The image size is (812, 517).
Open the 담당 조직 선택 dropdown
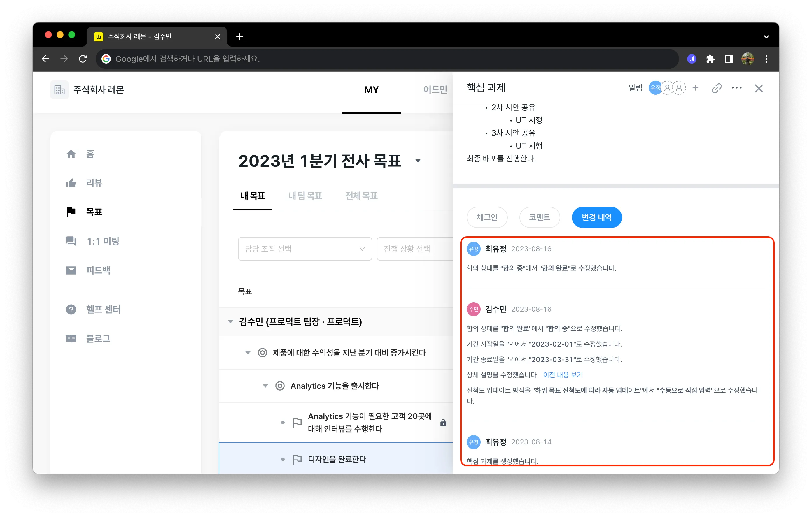tap(304, 249)
